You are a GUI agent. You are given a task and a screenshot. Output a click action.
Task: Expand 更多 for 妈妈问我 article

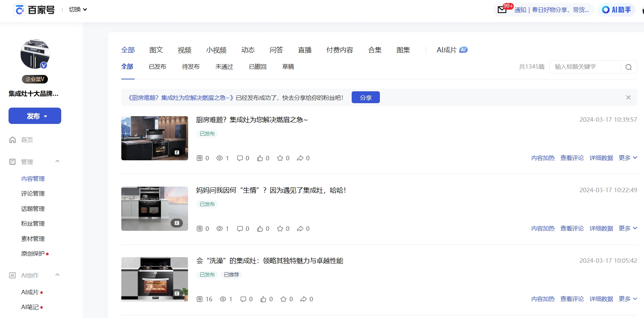point(628,228)
